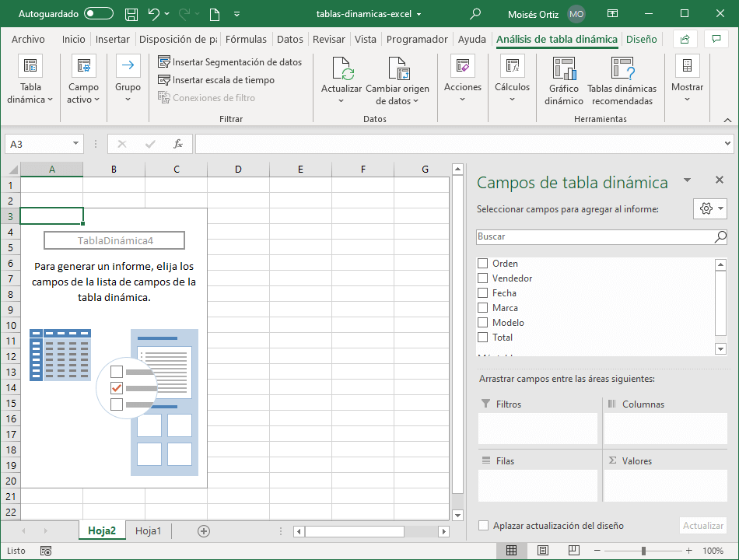Click the search icon in Buscar field
739x560 pixels.
tap(720, 236)
